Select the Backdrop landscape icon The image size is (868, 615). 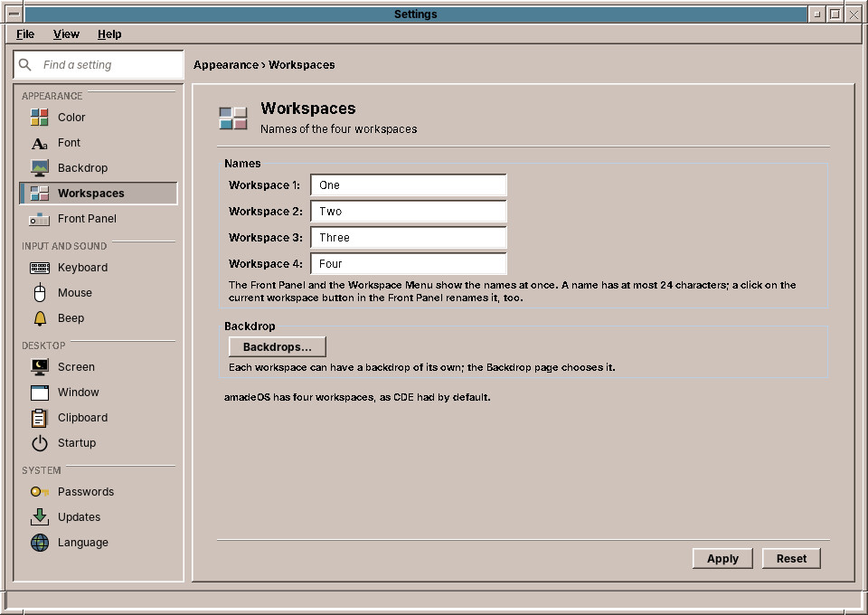tap(39, 167)
